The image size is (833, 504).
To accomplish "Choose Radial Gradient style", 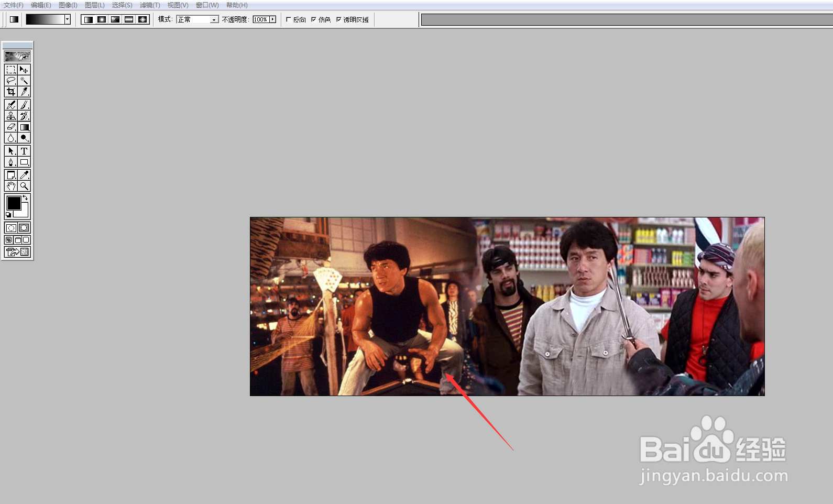I will tap(102, 19).
